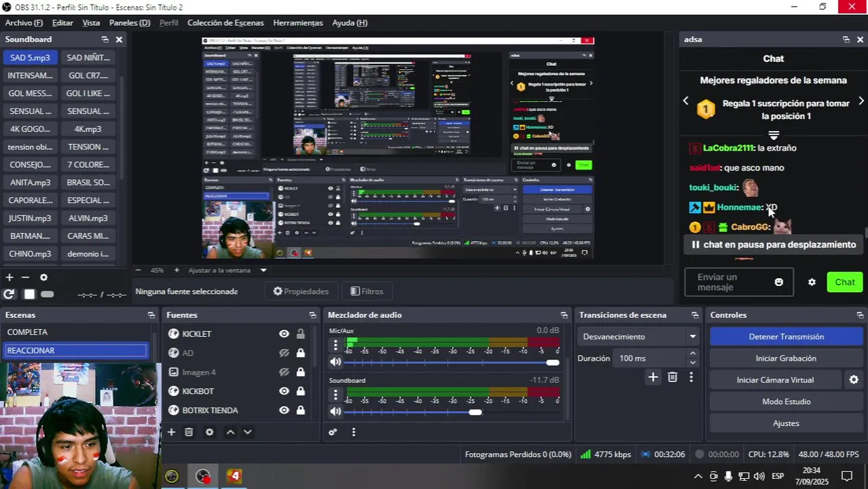
Task: Decrease transition duration with down arrow
Action: coord(693,362)
